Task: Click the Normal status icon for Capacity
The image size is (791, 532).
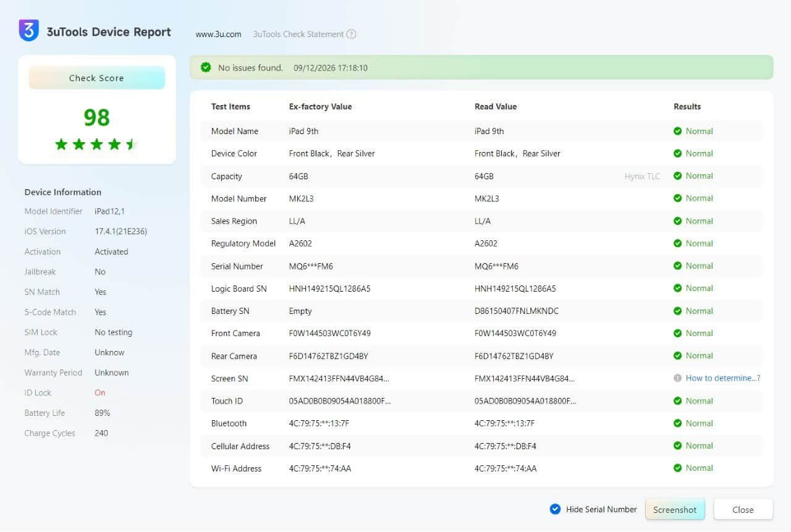Action: pos(678,176)
